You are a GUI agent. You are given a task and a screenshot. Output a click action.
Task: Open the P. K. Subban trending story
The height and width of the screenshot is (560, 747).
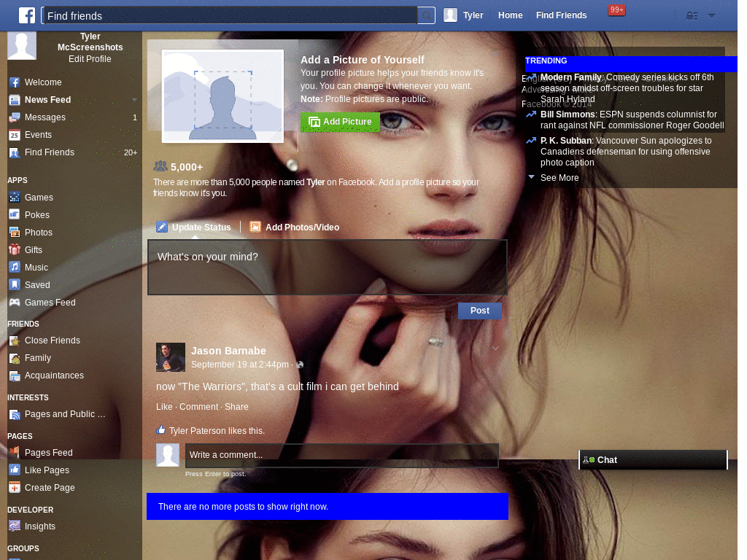[625, 152]
